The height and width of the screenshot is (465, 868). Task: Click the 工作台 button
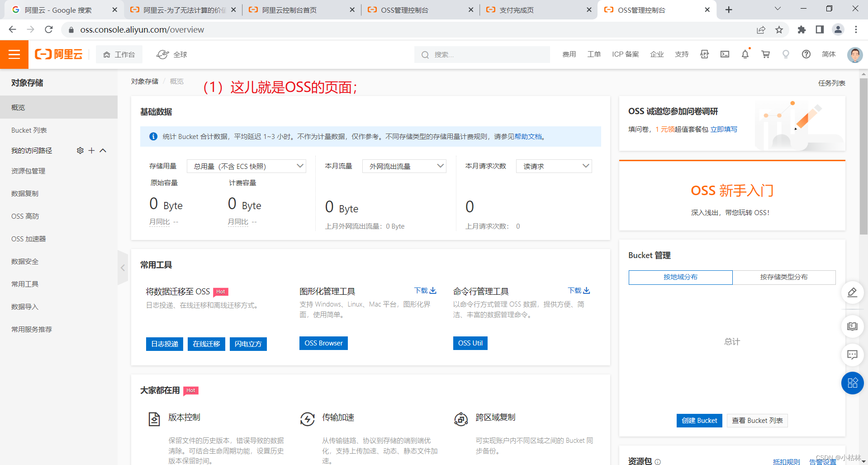[119, 54]
